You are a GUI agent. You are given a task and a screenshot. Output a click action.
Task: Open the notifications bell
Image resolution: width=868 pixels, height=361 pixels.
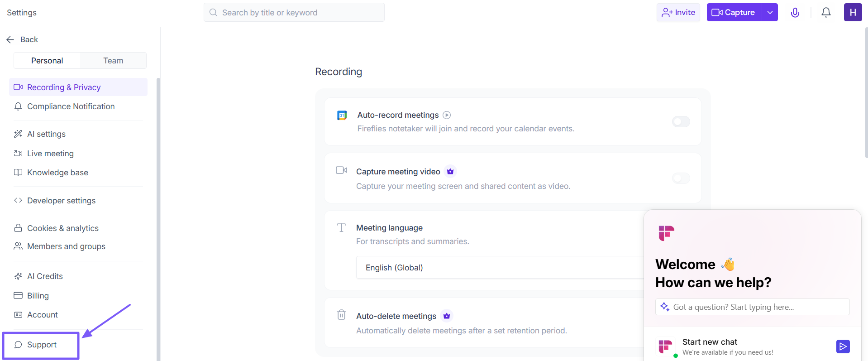coord(826,13)
